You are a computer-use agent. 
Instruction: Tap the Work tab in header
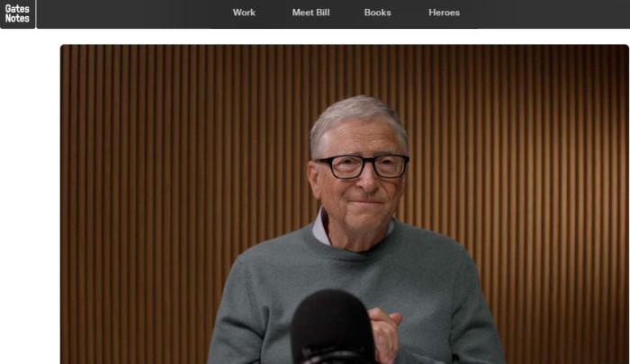pos(244,13)
